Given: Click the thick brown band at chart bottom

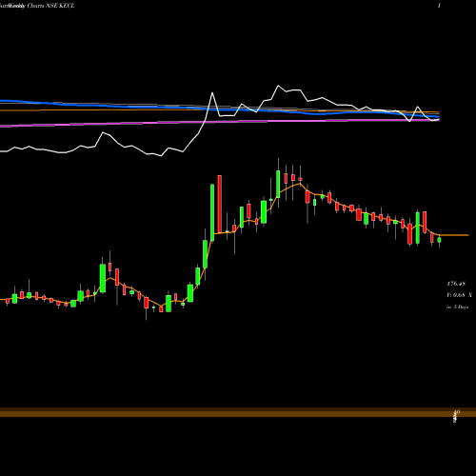Looking at the screenshot, I should (238, 412).
